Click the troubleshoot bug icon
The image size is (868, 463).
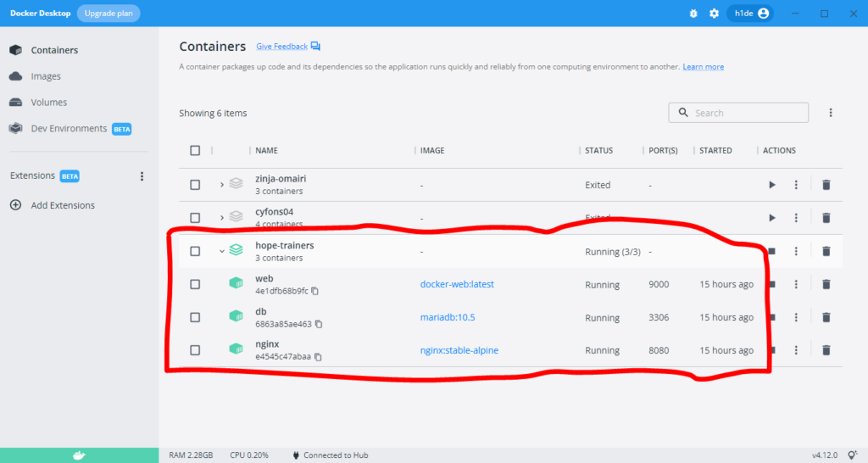[x=693, y=14]
